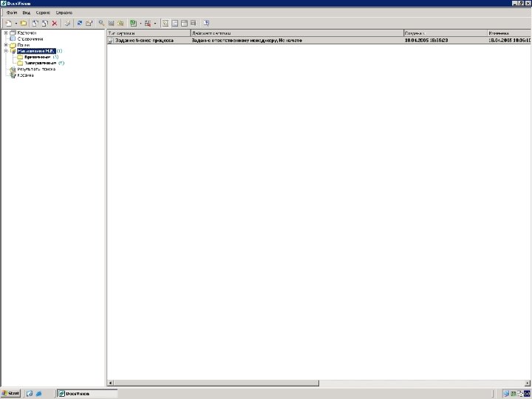Click the DocsVision taskbar button

coord(87,394)
